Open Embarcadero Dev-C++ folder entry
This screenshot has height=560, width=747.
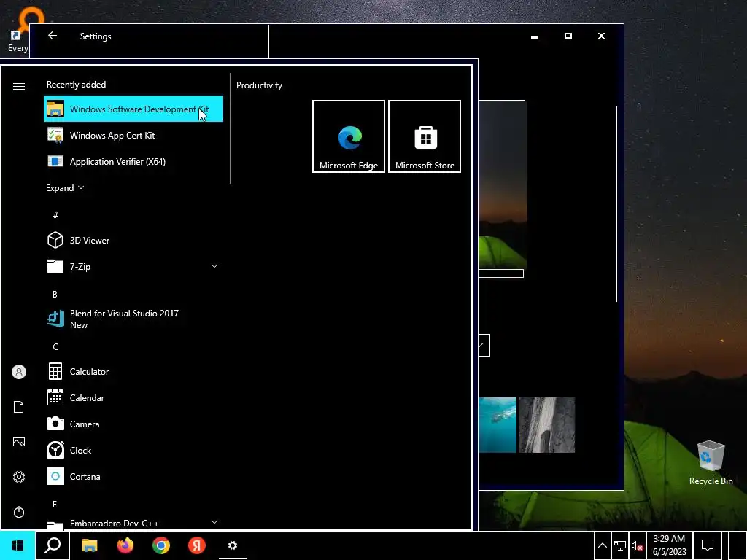(x=133, y=523)
